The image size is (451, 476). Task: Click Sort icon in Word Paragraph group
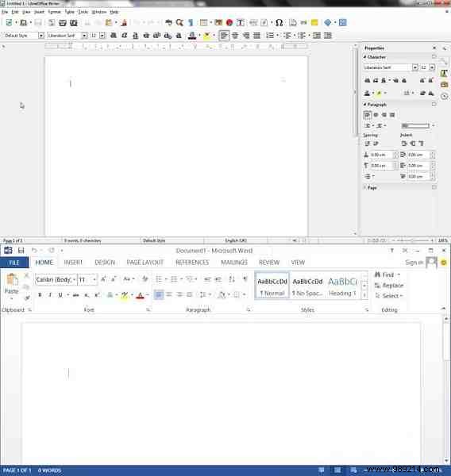pos(232,279)
